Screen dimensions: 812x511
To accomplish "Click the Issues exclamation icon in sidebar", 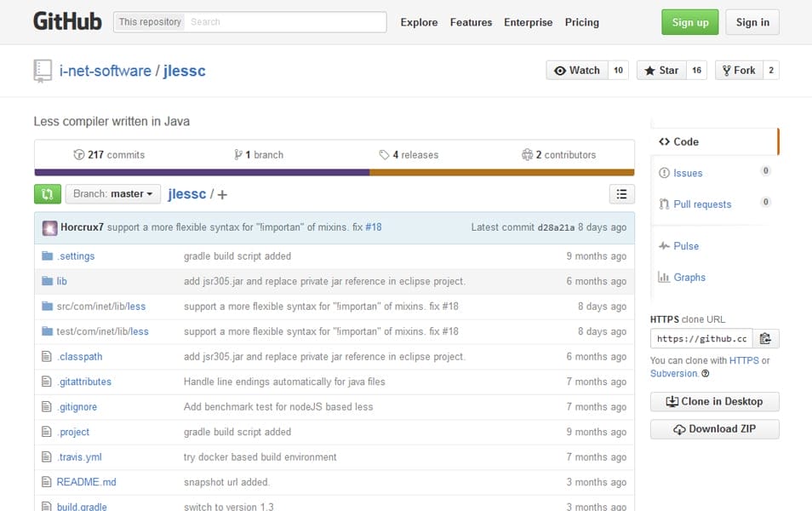I will coord(664,173).
